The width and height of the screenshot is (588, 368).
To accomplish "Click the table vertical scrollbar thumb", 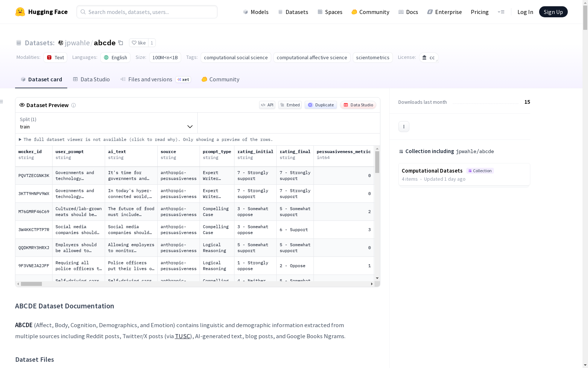I will click(x=377, y=162).
